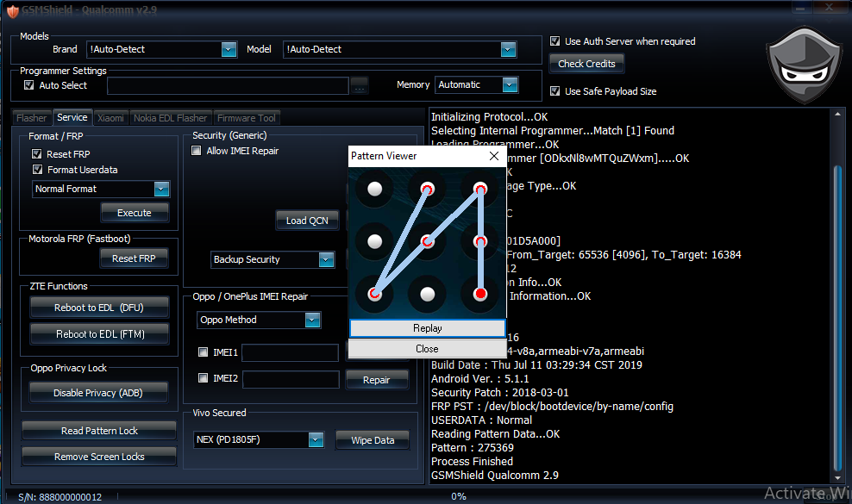Toggle Use Auth Server when required
This screenshot has width=852, height=504.
pyautogui.click(x=554, y=41)
